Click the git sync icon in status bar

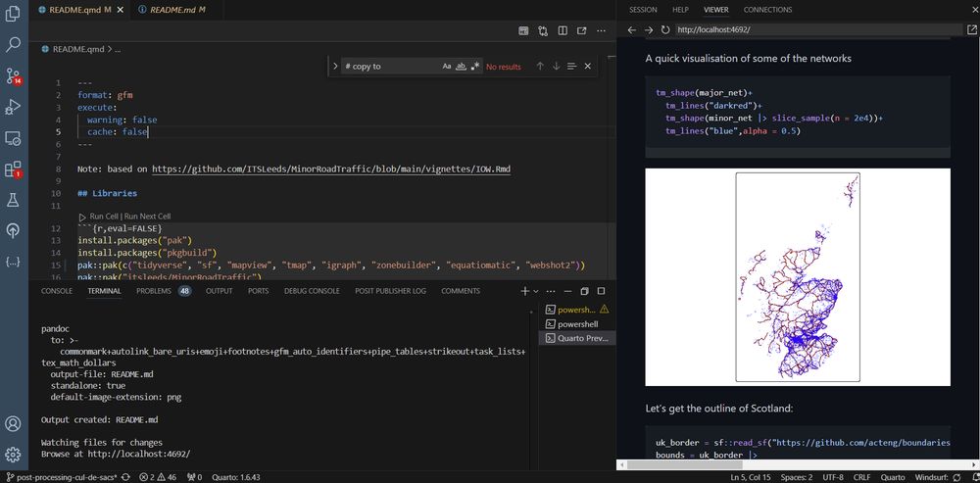tap(125, 477)
